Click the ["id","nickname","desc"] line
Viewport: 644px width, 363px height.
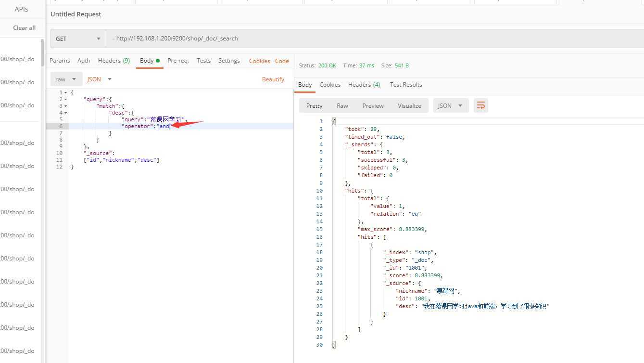click(121, 160)
